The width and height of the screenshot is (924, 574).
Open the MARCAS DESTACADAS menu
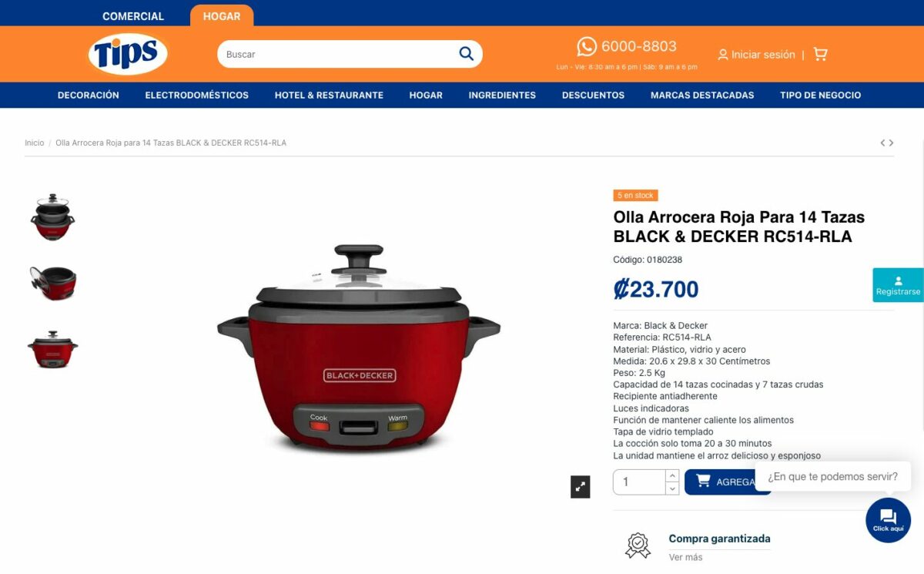[x=702, y=95]
